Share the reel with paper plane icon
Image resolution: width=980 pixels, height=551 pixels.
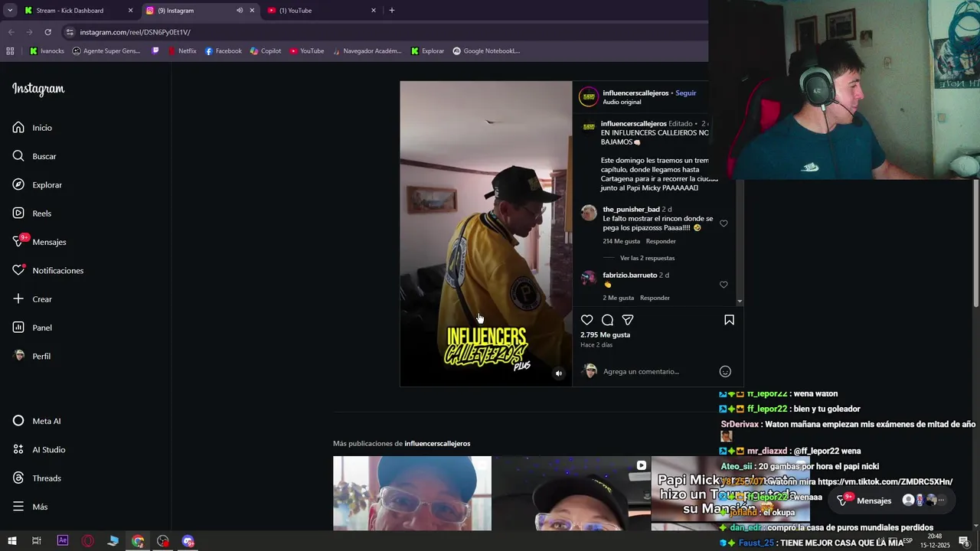(x=628, y=320)
